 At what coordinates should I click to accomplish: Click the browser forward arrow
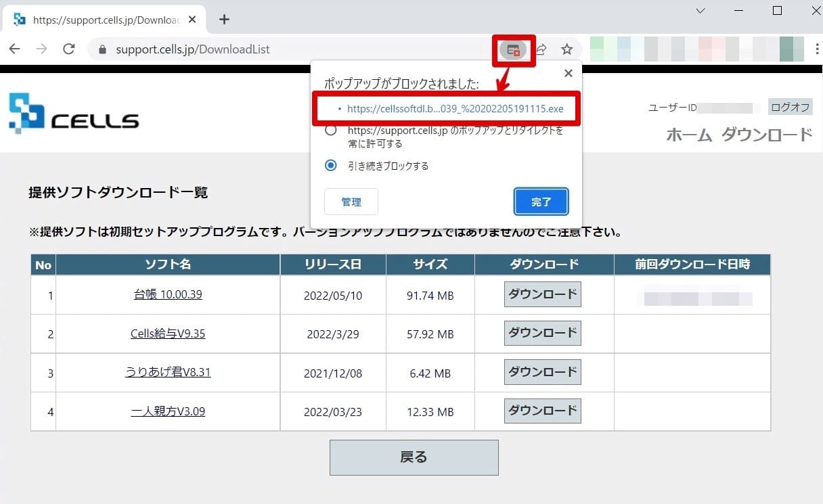pyautogui.click(x=42, y=49)
